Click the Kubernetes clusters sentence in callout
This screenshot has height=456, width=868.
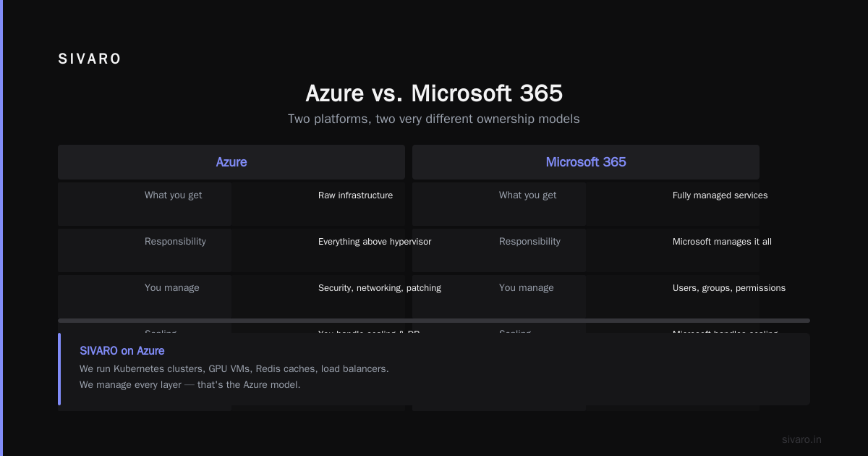[234, 369]
